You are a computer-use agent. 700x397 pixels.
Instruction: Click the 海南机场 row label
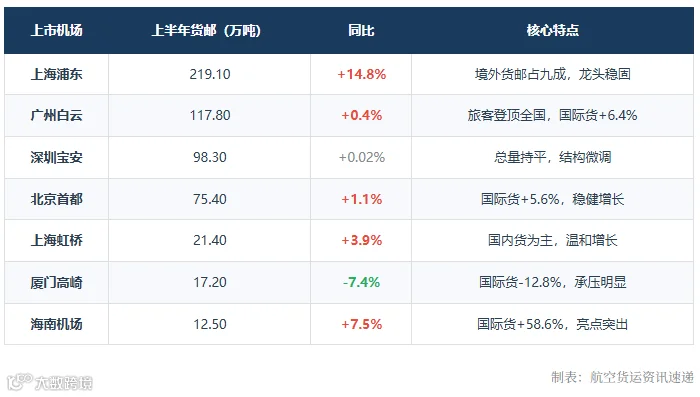[x=57, y=324]
